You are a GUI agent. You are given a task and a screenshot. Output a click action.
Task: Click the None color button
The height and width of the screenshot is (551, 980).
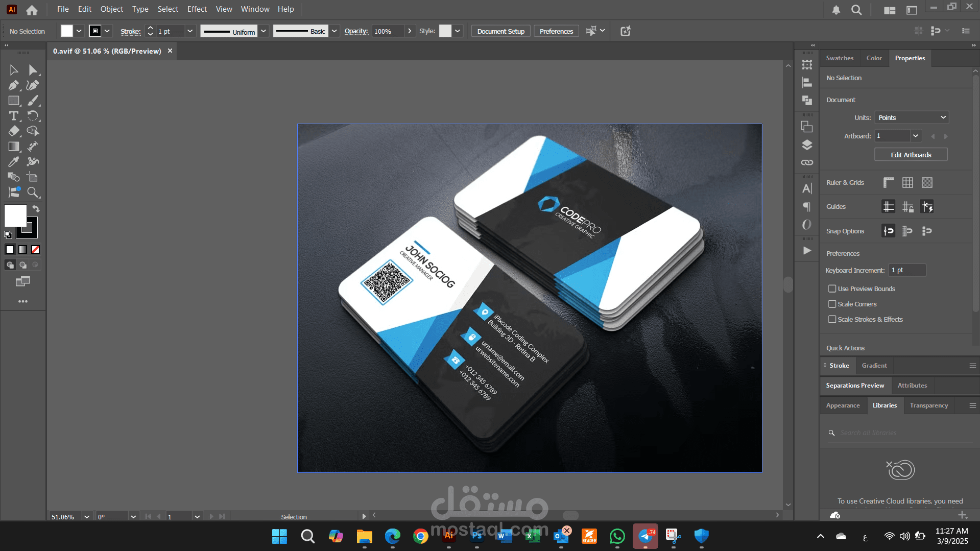[x=36, y=250]
